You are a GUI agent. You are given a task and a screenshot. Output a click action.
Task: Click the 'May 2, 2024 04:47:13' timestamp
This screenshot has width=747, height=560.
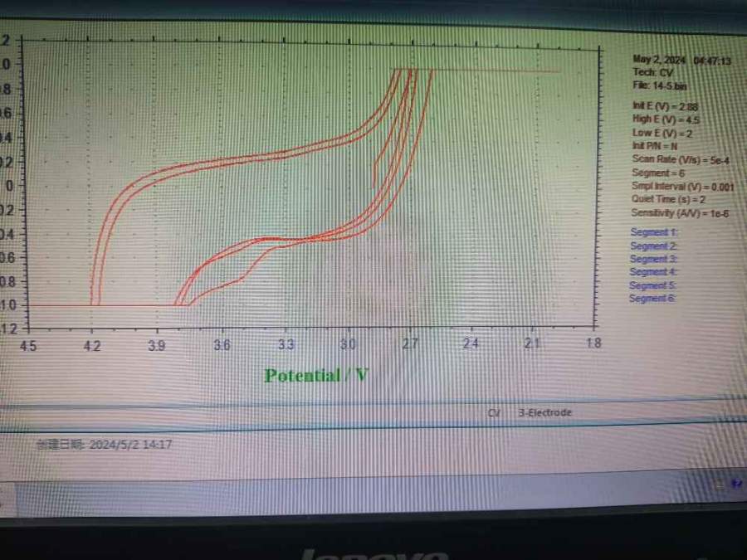coord(681,61)
